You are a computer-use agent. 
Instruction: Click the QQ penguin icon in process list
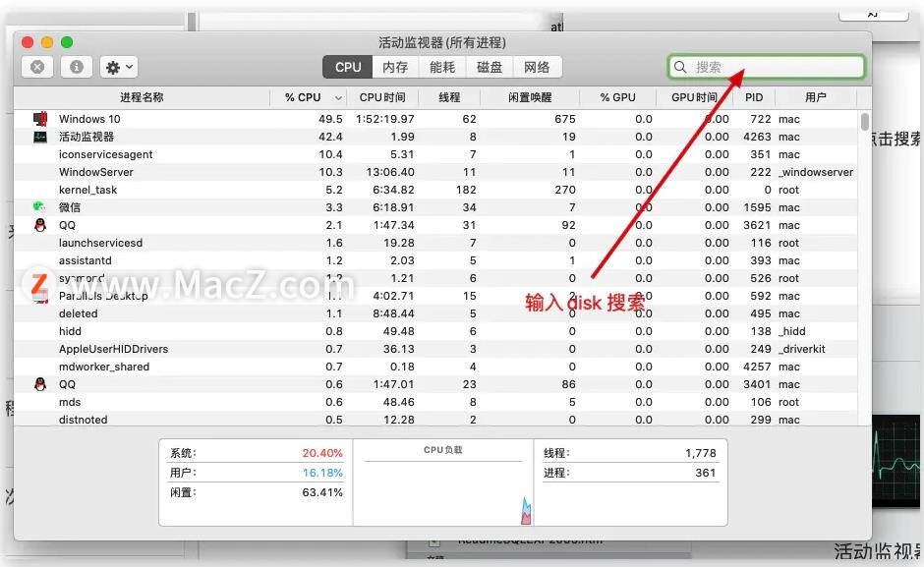coord(40,225)
